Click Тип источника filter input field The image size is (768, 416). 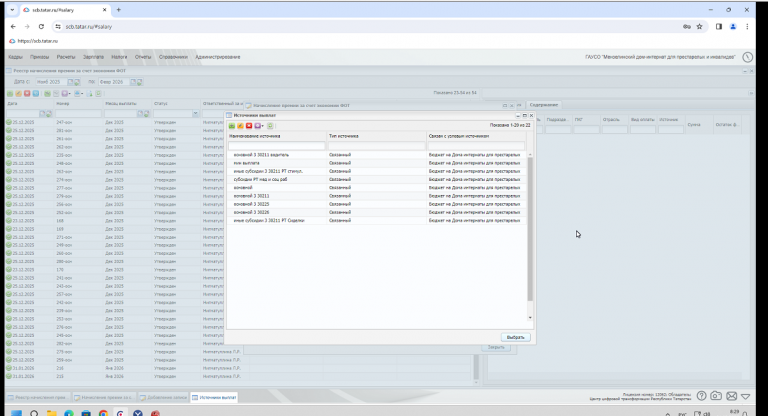coord(376,146)
